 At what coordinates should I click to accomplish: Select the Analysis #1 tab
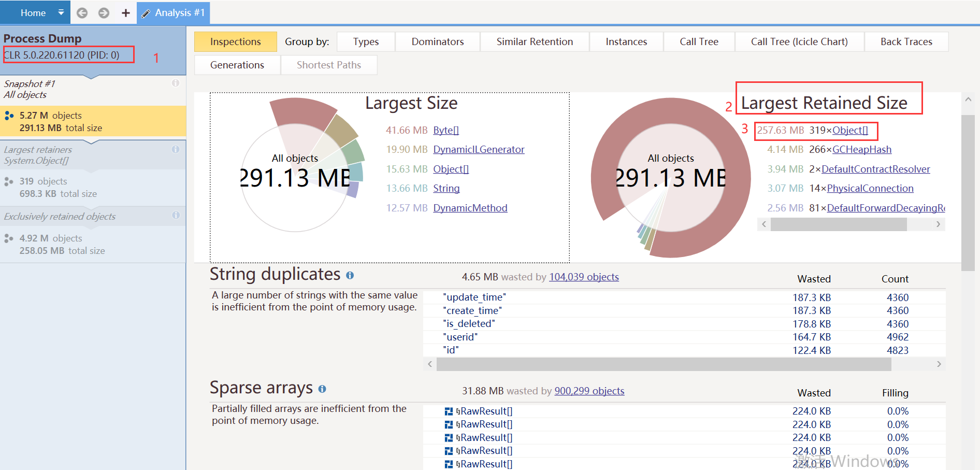click(x=174, y=12)
